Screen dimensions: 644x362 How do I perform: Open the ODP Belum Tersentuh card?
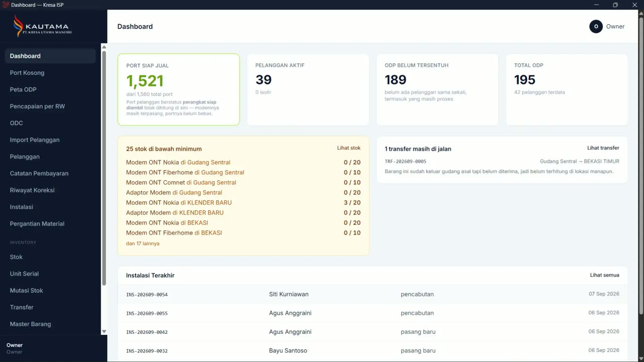point(437,89)
